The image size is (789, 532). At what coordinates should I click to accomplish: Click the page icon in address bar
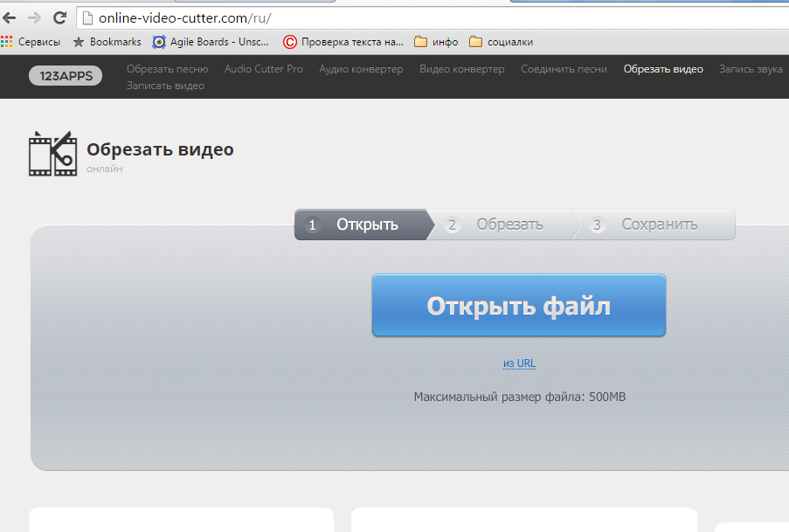(x=87, y=18)
